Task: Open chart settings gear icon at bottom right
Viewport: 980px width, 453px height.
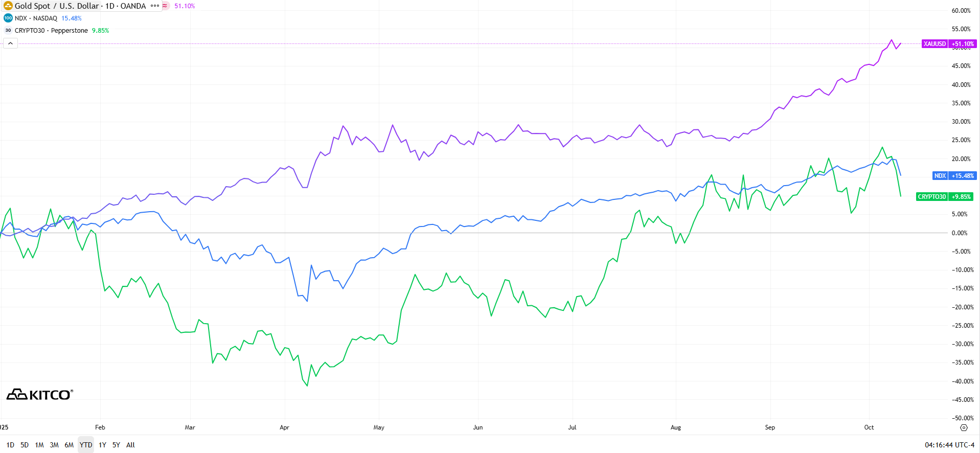Action: (x=964, y=427)
